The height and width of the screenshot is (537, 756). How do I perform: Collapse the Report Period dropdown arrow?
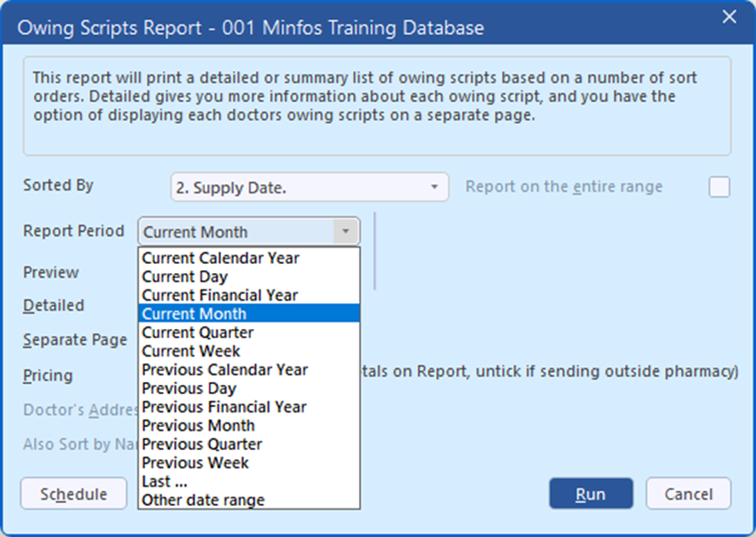click(345, 232)
